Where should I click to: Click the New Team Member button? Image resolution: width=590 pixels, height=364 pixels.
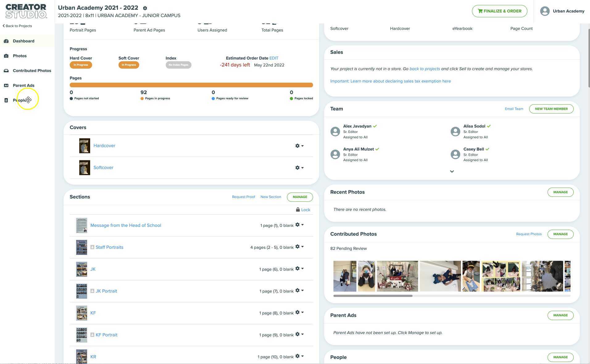tap(551, 109)
